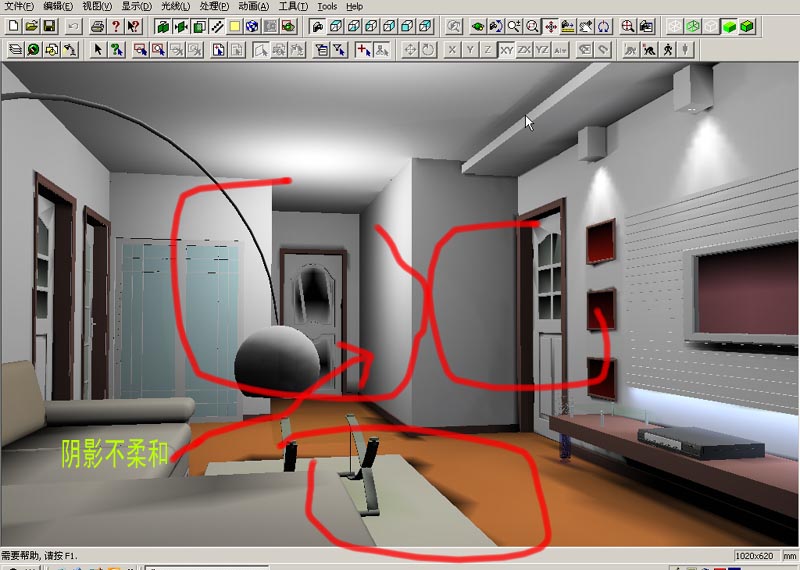800x570 pixels.
Task: Click the magnifier-in-red-box select icon
Action: tap(158, 49)
